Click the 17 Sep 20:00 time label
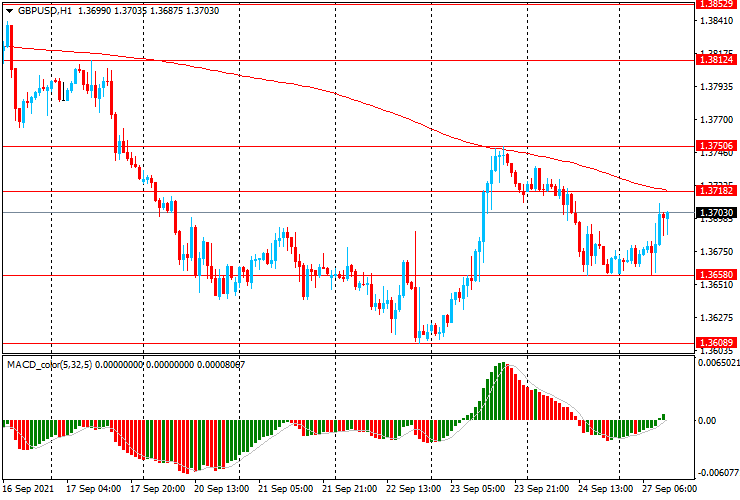Viewport: 740px width, 500px height. pyautogui.click(x=157, y=488)
